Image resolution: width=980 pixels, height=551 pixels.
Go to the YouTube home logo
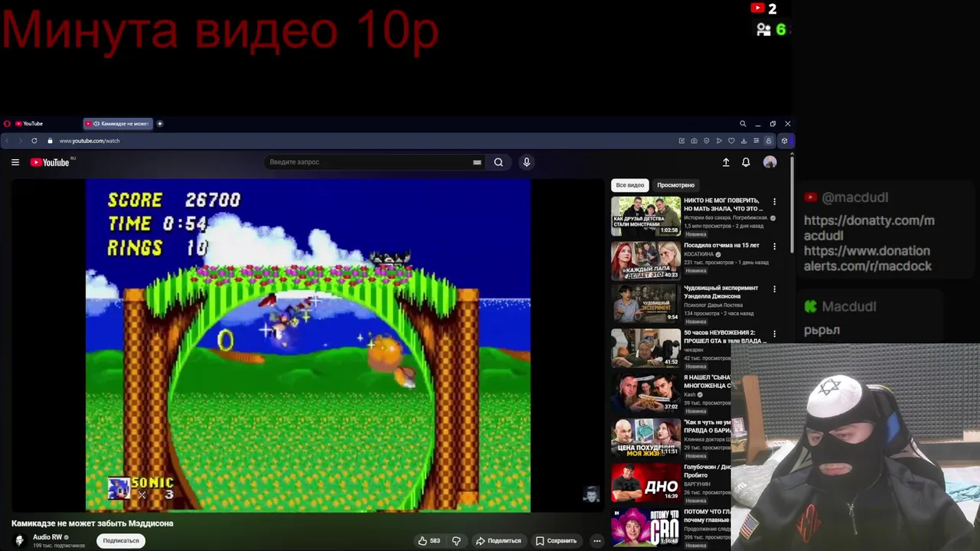coord(50,162)
